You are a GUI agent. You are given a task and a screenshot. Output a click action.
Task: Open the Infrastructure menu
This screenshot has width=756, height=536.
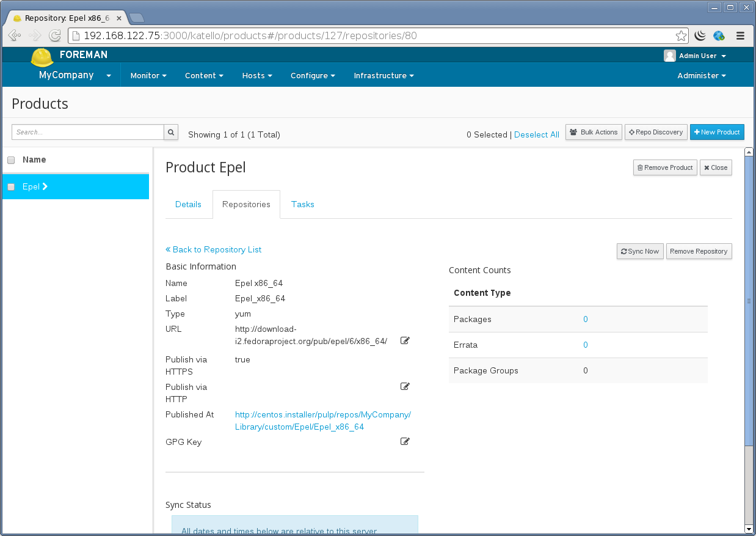click(384, 76)
